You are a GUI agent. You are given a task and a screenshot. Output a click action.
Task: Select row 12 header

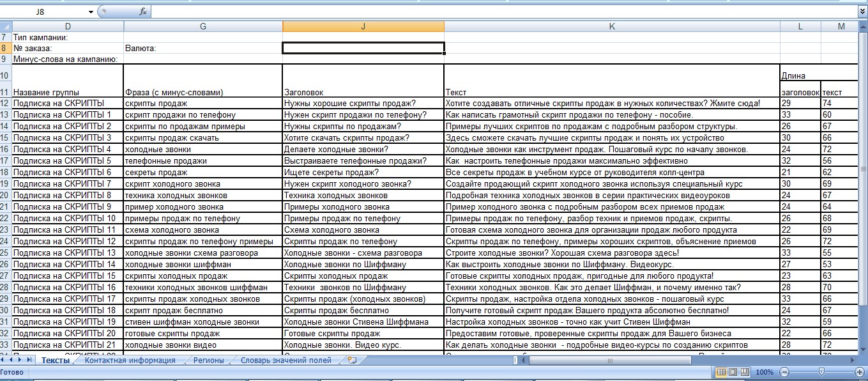coord(6,103)
